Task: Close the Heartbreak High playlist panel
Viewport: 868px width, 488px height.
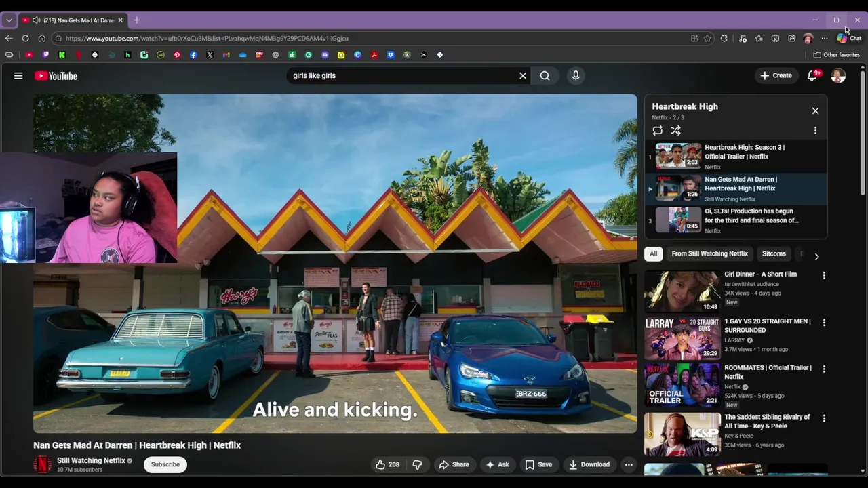Action: pyautogui.click(x=815, y=110)
